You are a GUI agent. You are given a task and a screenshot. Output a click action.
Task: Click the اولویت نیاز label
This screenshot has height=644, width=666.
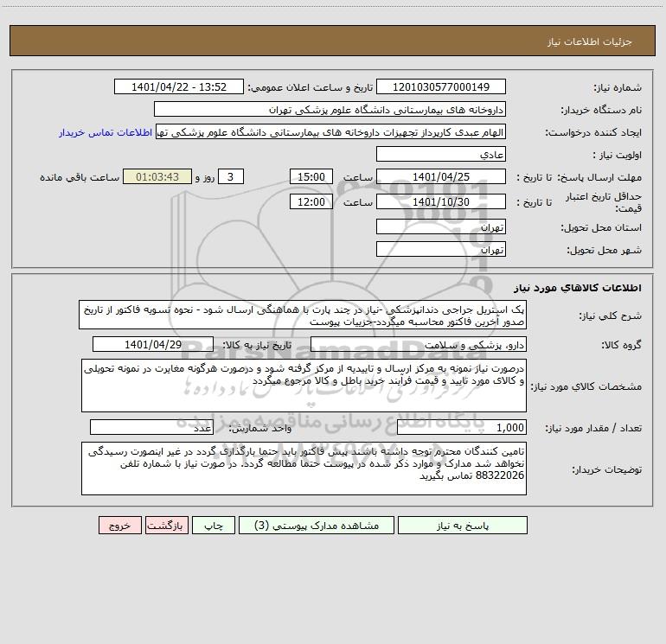[x=618, y=155]
